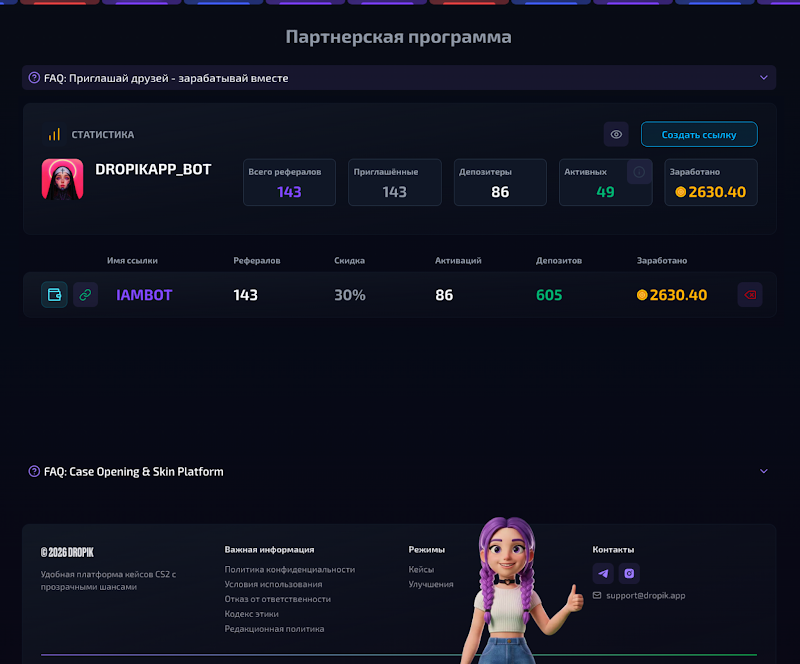The image size is (800, 664).
Task: Click the info icon in the Активных card
Action: (639, 172)
